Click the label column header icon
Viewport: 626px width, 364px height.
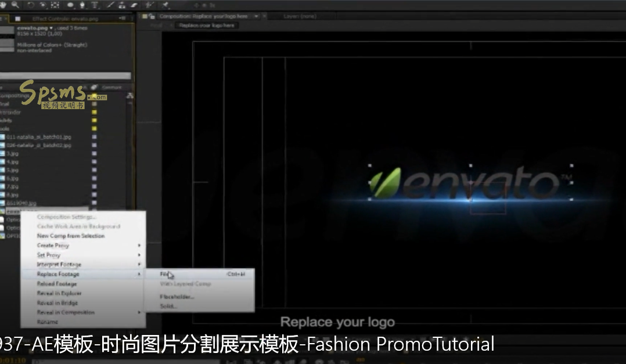tap(94, 87)
